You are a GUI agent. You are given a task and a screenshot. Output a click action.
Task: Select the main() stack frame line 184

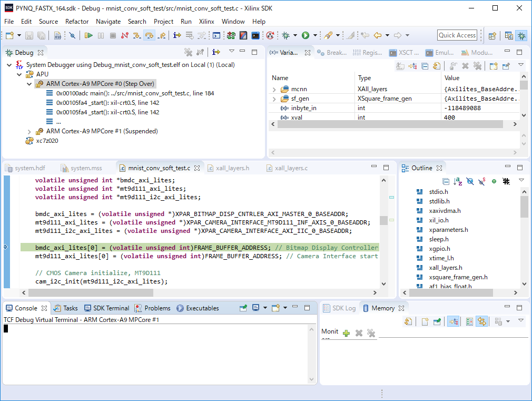tap(130, 93)
